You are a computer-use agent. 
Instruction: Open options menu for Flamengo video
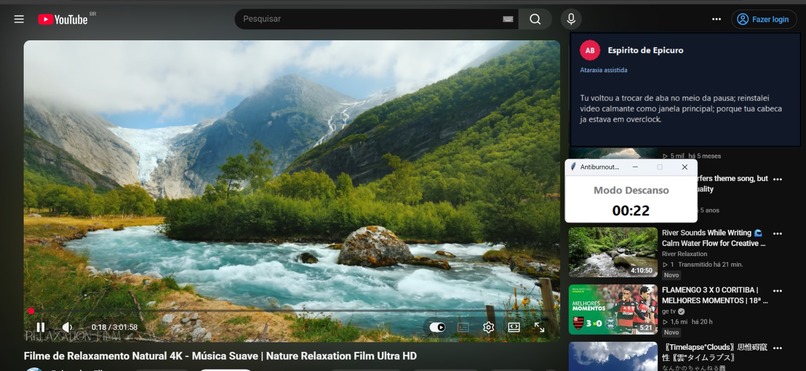click(777, 290)
